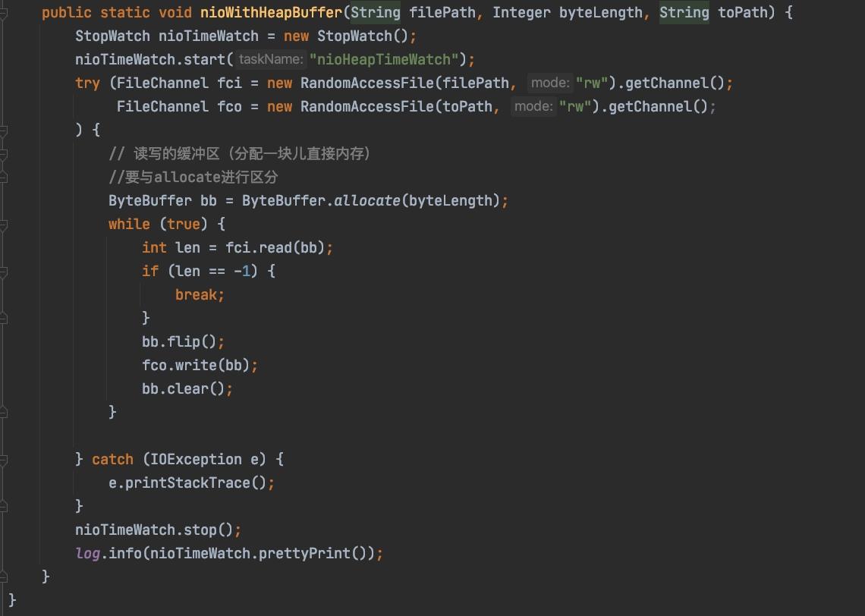Click the 'while' keyword
This screenshot has width=865, height=616.
pos(129,225)
